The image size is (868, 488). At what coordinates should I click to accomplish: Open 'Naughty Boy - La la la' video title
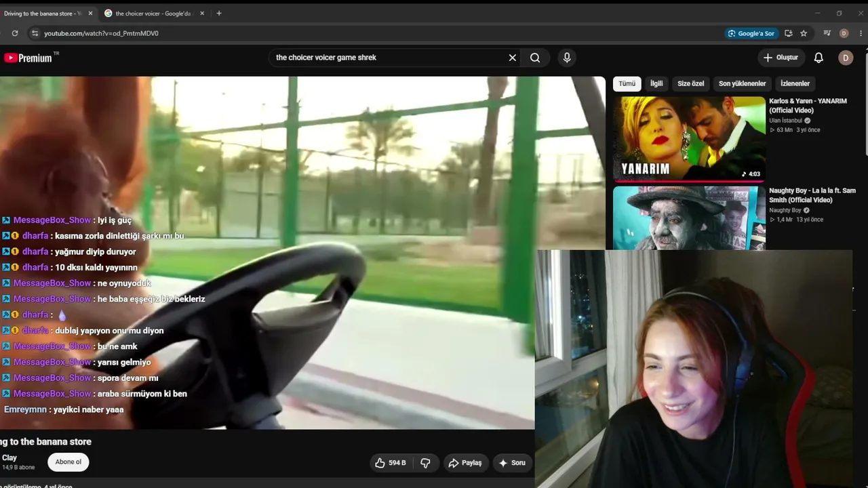tap(812, 195)
